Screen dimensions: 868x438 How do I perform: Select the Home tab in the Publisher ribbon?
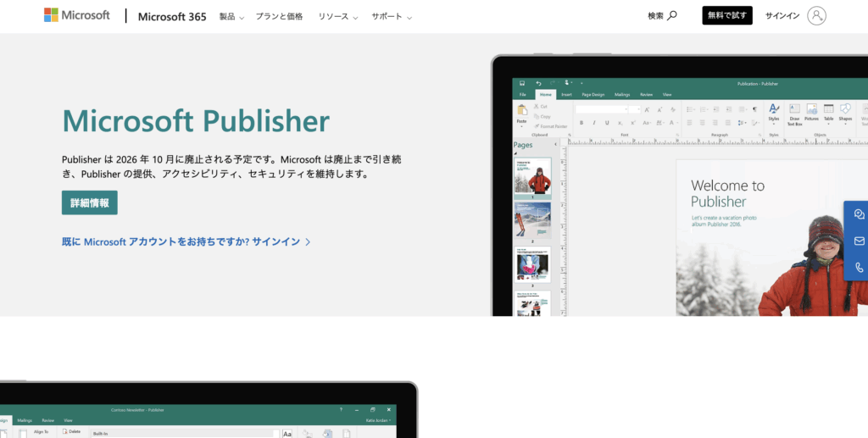point(546,95)
